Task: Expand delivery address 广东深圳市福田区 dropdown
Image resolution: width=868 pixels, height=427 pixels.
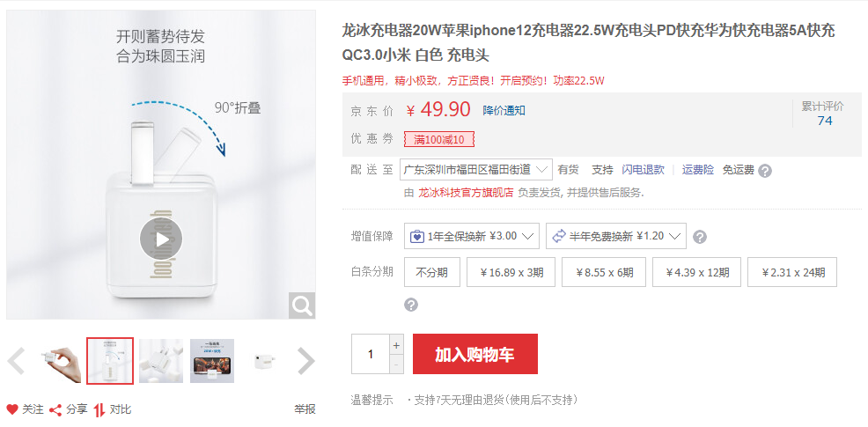Action: (x=476, y=169)
